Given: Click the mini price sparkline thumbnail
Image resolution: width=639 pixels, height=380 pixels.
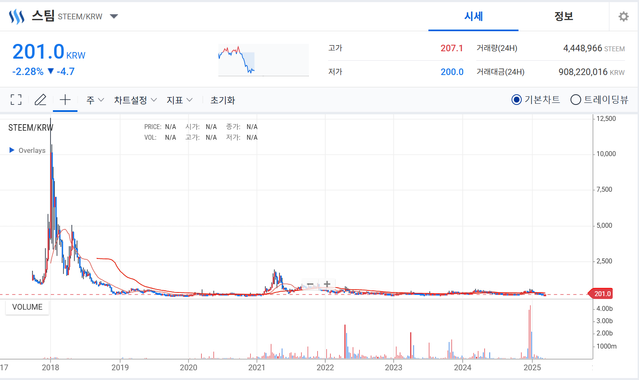Looking at the screenshot, I should coord(263,60).
